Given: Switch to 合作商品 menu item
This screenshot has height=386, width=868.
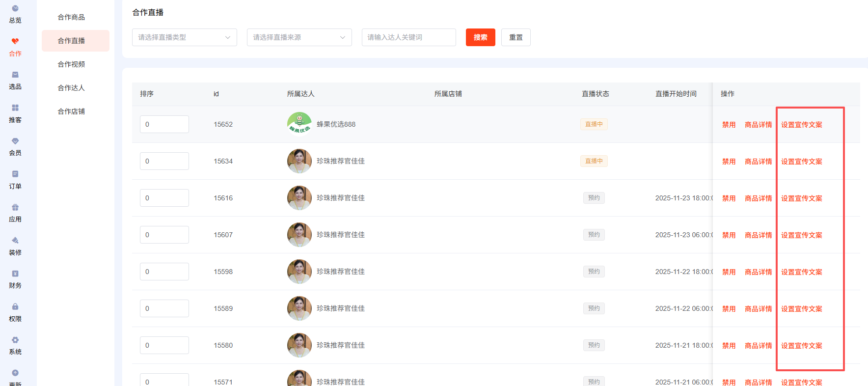Looking at the screenshot, I should pyautogui.click(x=71, y=17).
